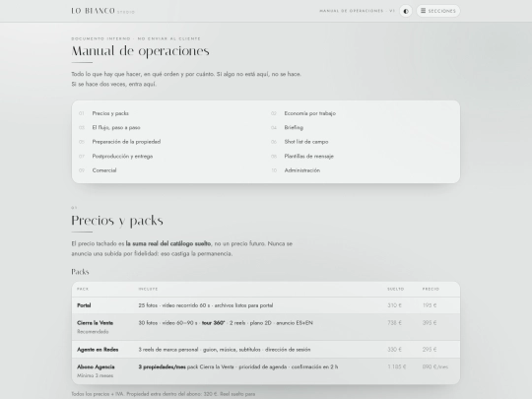Open Economía por trabajo in the index

(x=309, y=113)
